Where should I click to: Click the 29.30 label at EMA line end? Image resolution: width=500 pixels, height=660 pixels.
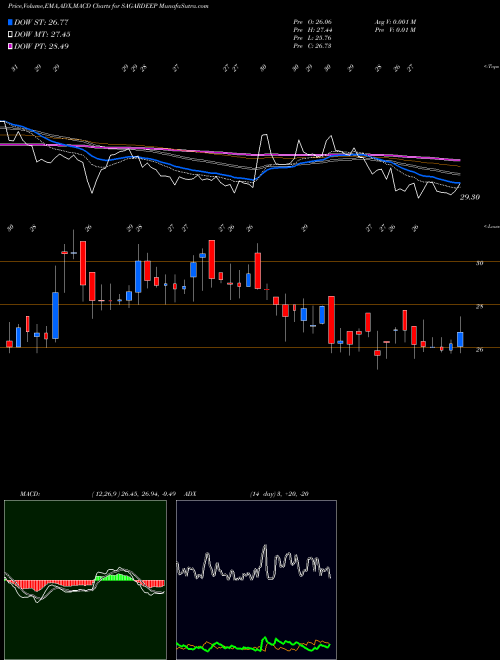[470, 197]
